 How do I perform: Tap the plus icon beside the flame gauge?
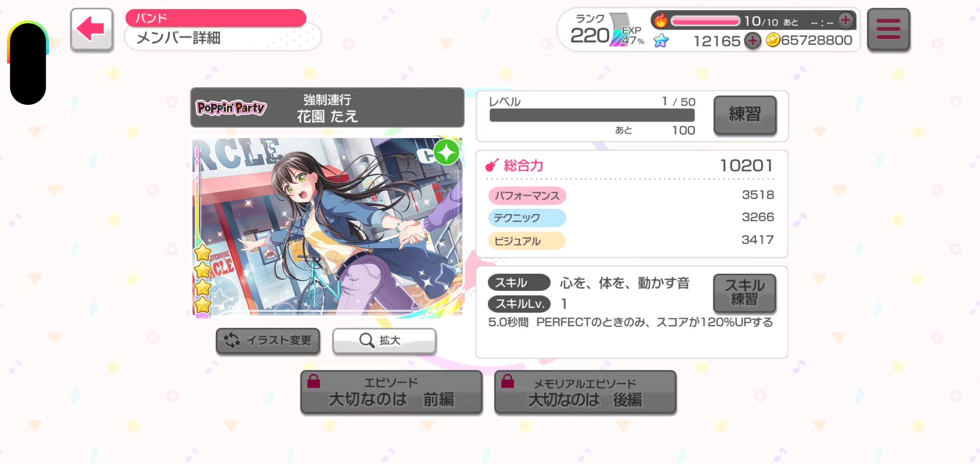pos(845,20)
